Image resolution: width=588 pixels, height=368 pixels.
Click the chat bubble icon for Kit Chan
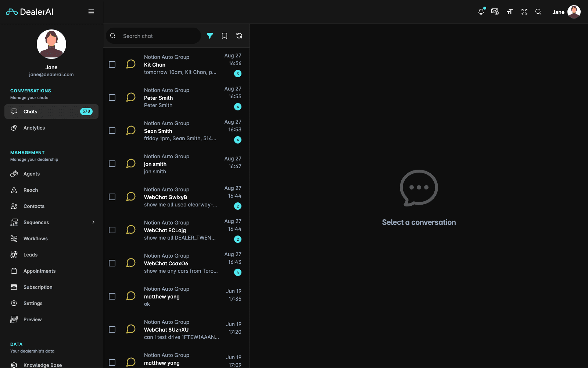pyautogui.click(x=131, y=64)
